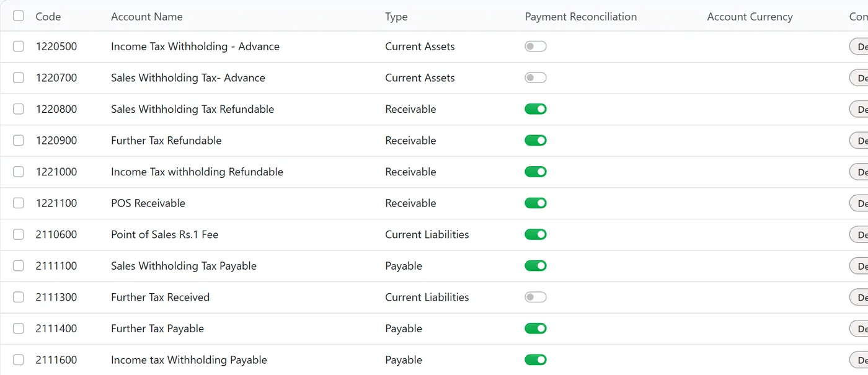The image size is (868, 375).
Task: Sort by the Code column header
Action: [x=48, y=17]
